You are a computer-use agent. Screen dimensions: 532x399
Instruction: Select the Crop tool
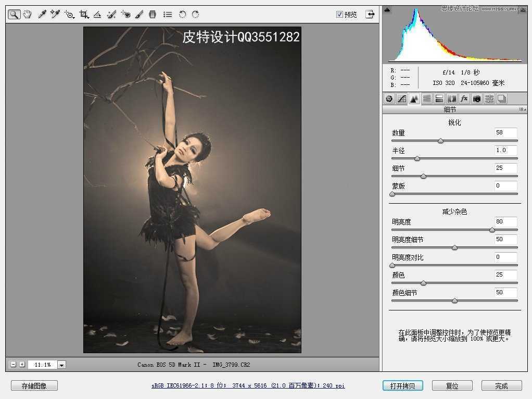coord(84,14)
